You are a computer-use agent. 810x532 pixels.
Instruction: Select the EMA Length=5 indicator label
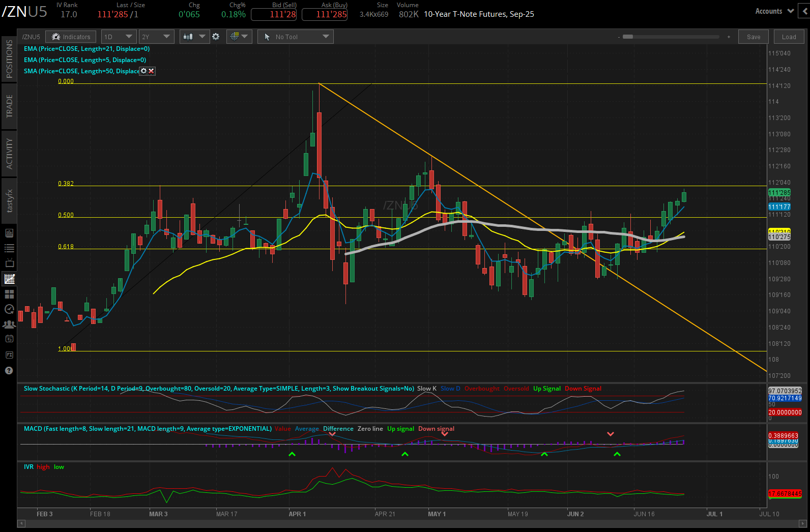coord(85,60)
